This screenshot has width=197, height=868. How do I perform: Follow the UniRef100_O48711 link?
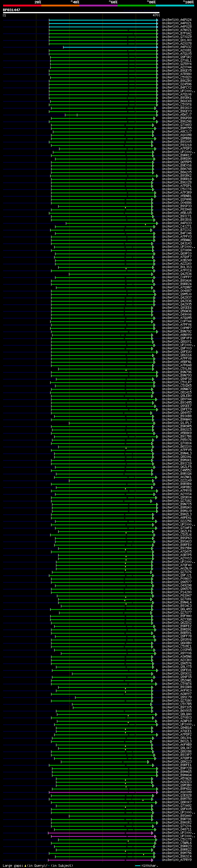(x=176, y=829)
